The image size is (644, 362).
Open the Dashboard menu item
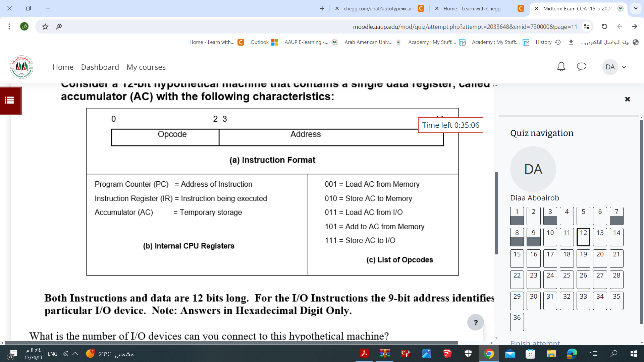pyautogui.click(x=100, y=67)
